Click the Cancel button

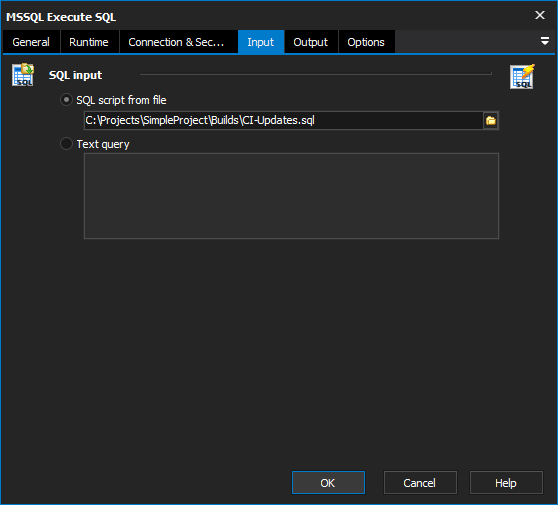pyautogui.click(x=420, y=483)
